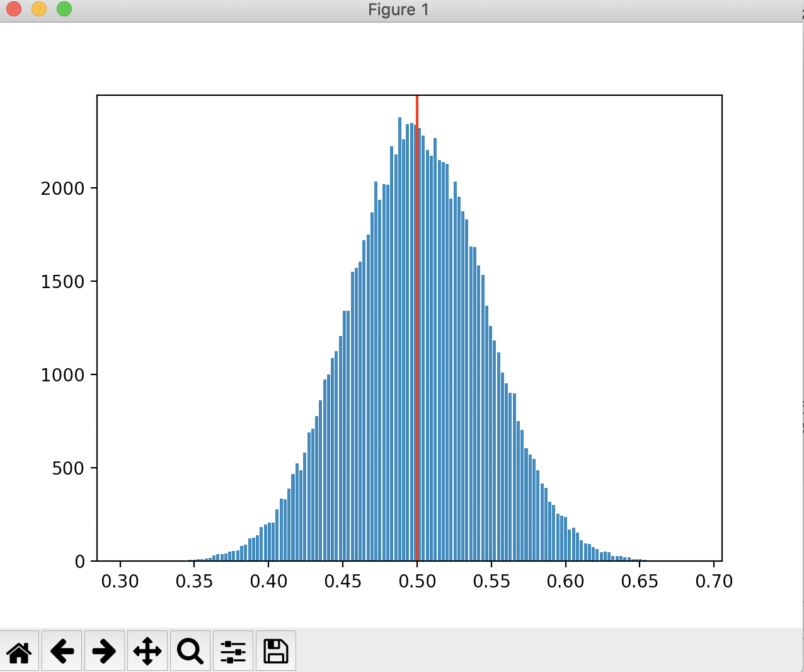Activate the pan axes tool
This screenshot has width=804, height=672.
[x=147, y=651]
